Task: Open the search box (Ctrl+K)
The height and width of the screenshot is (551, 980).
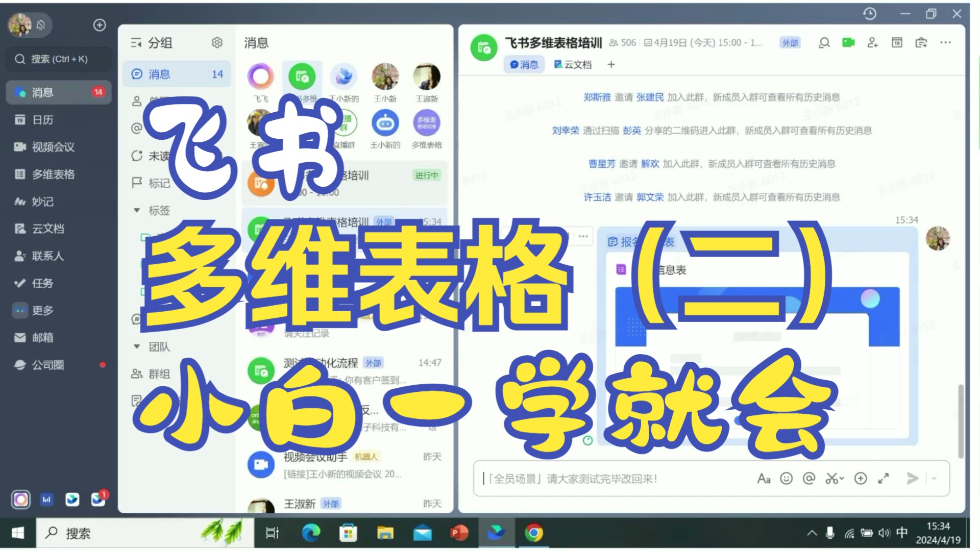Action: tap(59, 59)
